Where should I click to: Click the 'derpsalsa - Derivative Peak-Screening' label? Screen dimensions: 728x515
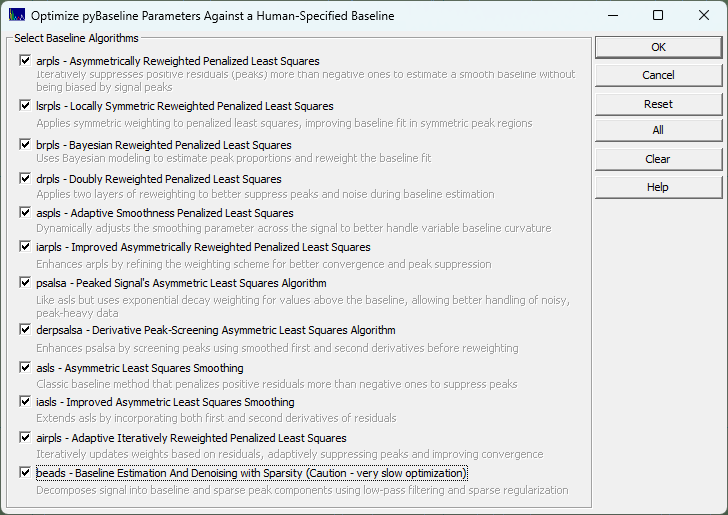pos(216,330)
